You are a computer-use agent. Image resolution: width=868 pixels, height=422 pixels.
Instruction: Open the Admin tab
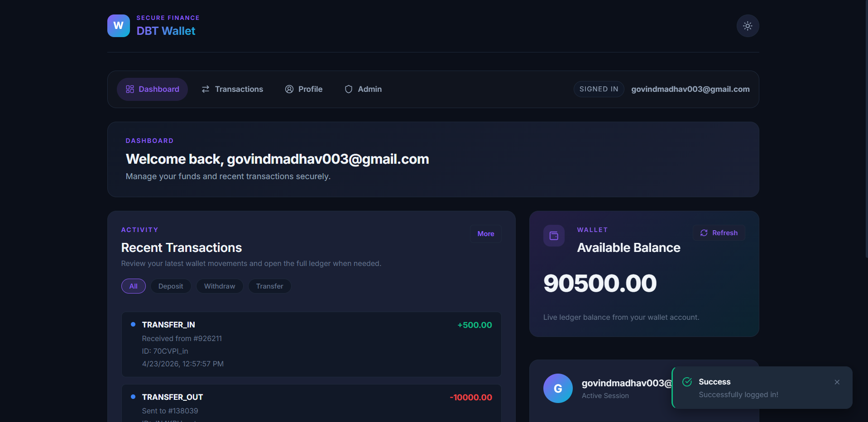coord(363,89)
